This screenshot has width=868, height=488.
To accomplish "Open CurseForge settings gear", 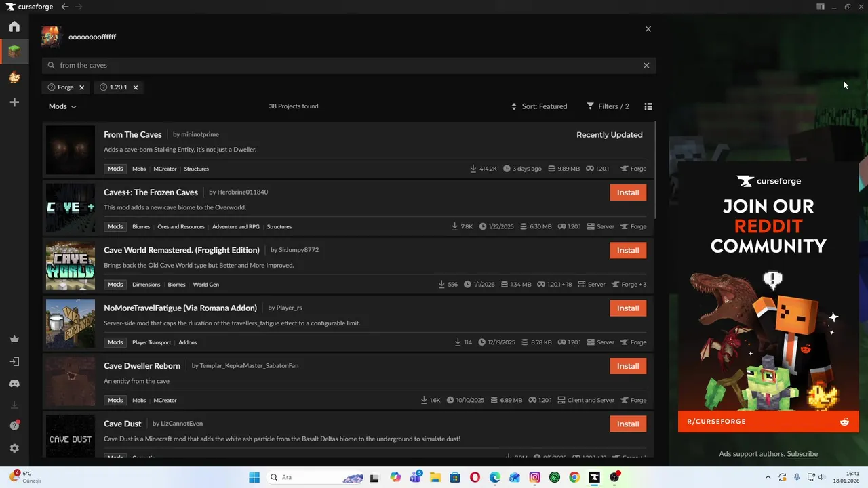I will click(14, 448).
